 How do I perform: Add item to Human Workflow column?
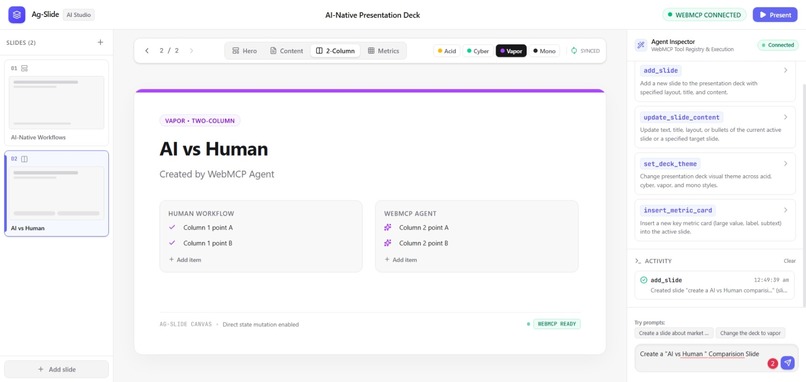(185, 260)
